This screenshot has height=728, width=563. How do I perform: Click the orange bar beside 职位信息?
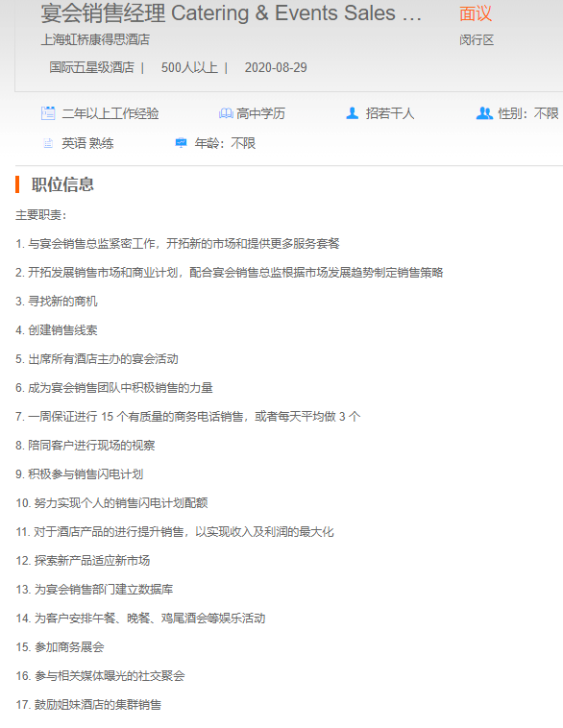17,184
